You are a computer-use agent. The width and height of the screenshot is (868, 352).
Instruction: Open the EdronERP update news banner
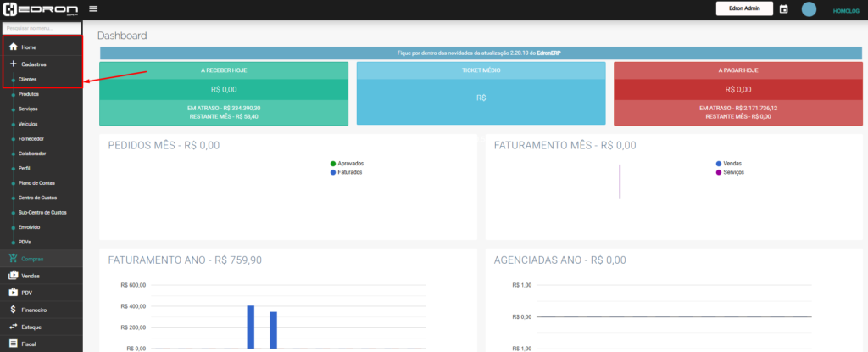[480, 53]
